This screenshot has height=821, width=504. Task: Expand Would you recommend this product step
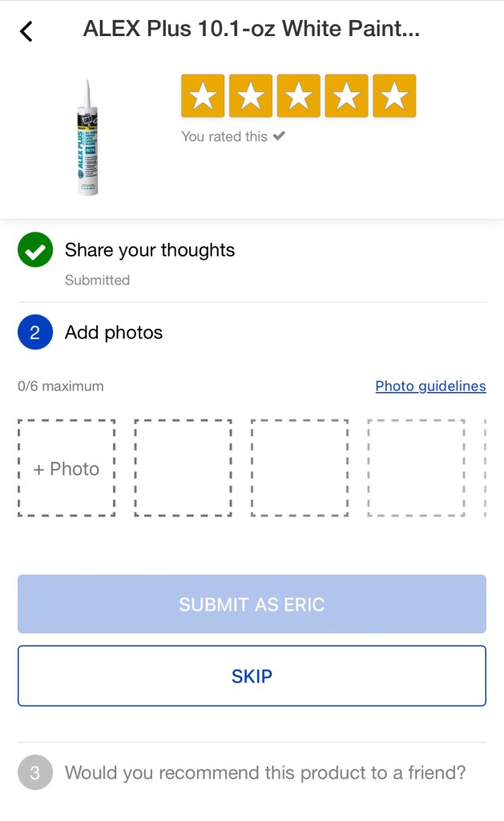(x=264, y=773)
